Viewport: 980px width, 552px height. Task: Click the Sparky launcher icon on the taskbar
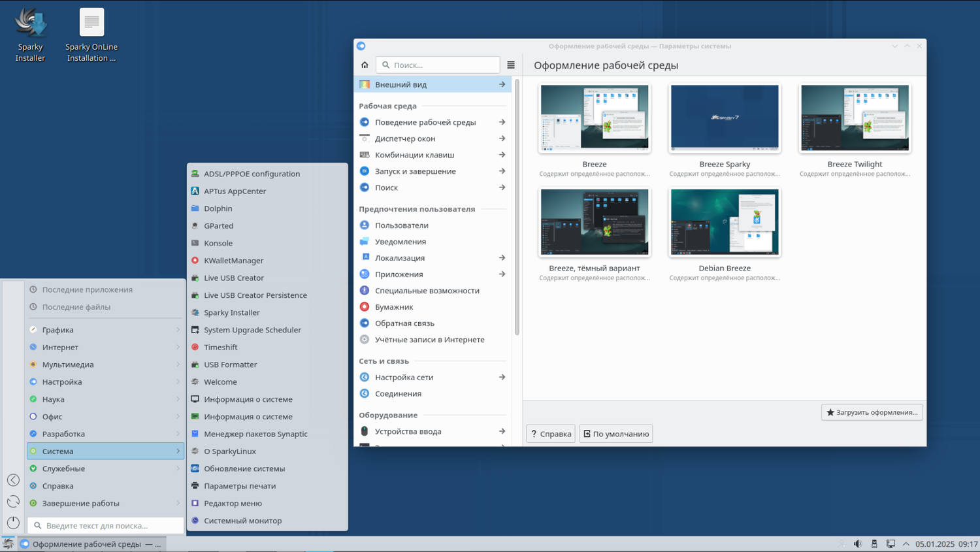(8, 544)
